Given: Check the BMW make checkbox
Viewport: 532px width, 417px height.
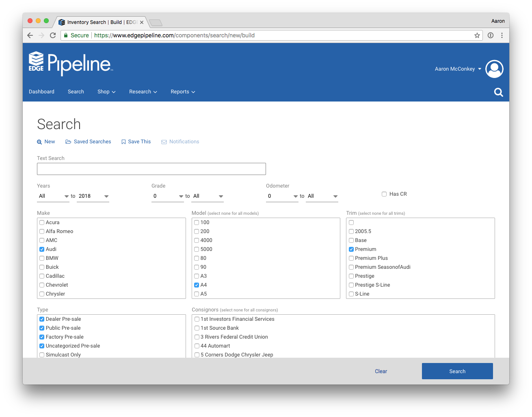Looking at the screenshot, I should (42, 258).
